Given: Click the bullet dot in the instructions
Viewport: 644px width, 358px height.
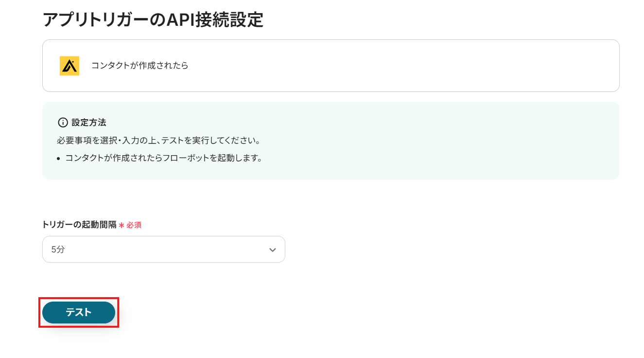Looking at the screenshot, I should [x=59, y=159].
